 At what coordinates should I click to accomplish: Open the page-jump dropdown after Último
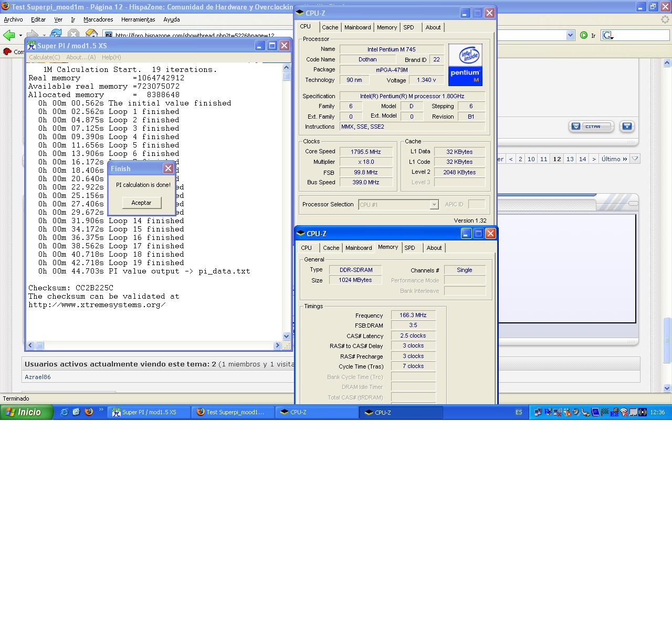point(635,159)
